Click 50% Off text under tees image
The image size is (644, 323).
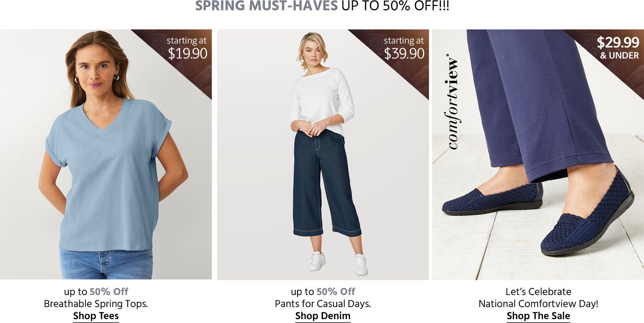point(109,292)
